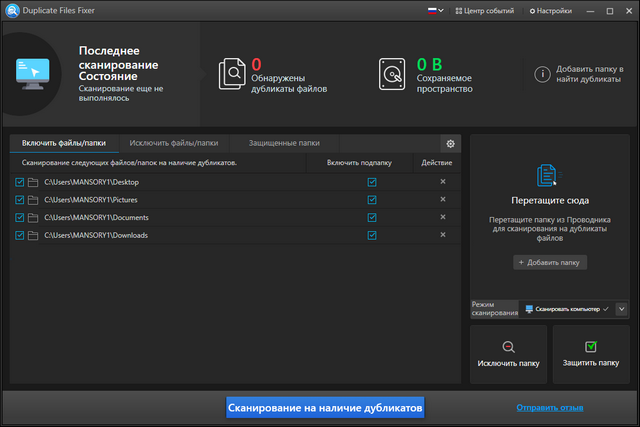
Task: Click Сканирование на наличие дубликатов button
Action: (x=325, y=408)
